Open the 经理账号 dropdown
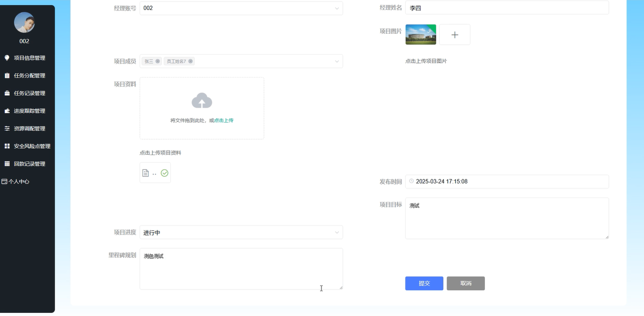 (241, 8)
